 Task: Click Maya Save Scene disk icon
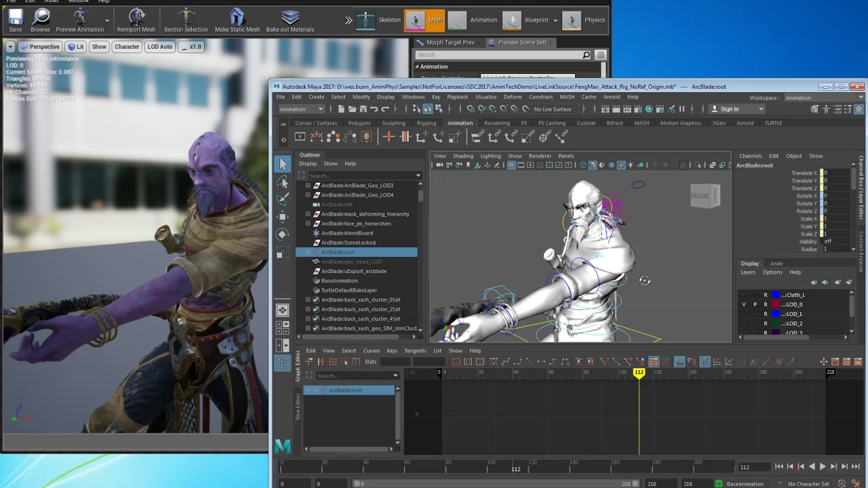pos(363,109)
